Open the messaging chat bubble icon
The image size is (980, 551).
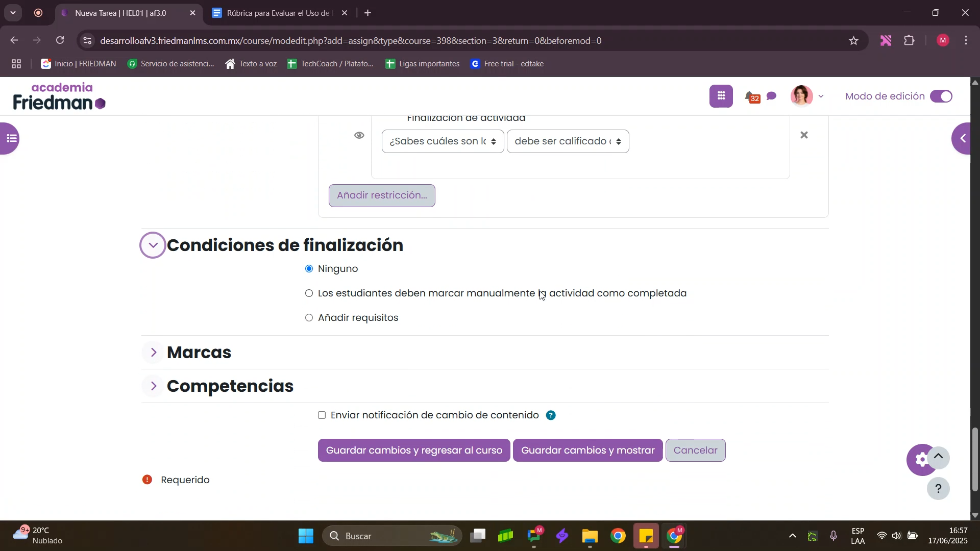click(x=772, y=96)
